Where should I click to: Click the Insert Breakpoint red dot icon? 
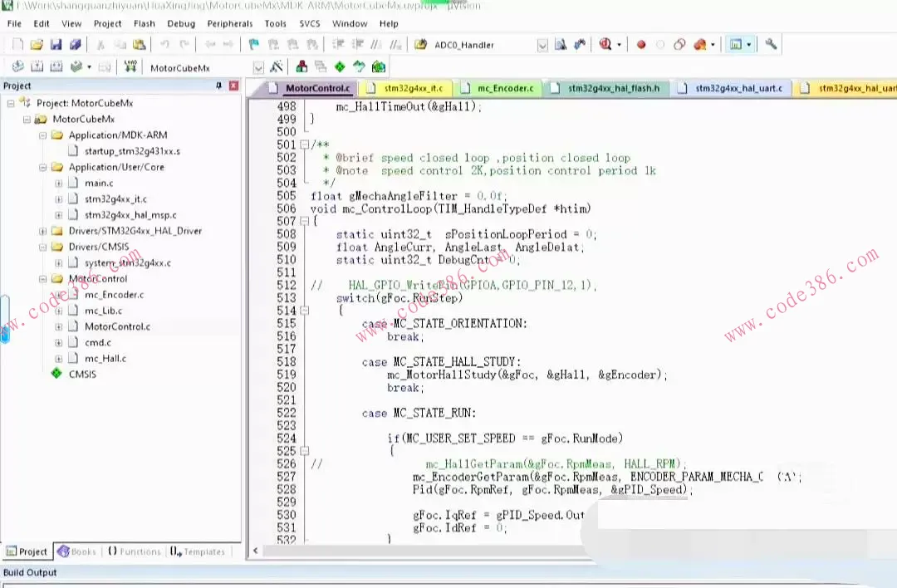[x=641, y=45]
